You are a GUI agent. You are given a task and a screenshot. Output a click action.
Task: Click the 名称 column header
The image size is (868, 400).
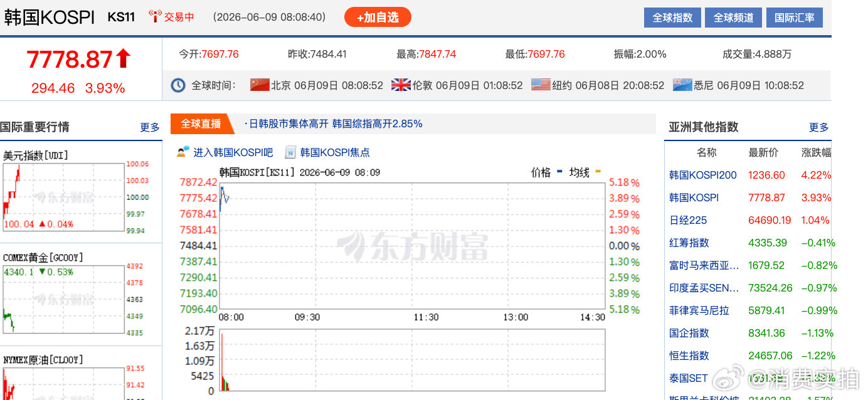pyautogui.click(x=706, y=152)
